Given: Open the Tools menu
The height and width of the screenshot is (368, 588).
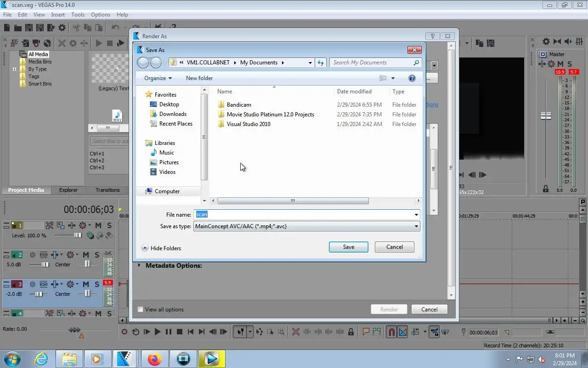Looking at the screenshot, I should click(x=78, y=15).
